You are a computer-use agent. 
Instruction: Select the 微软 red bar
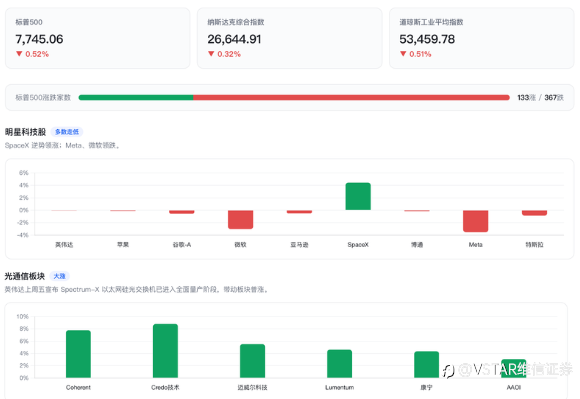240,219
